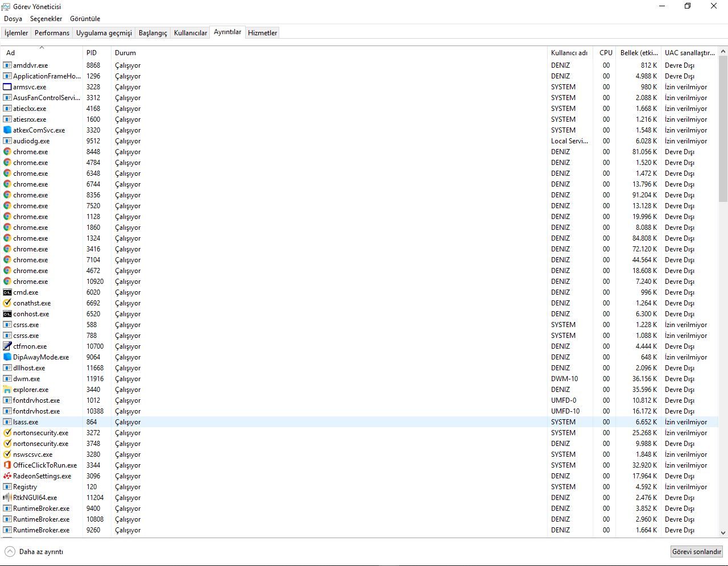Sort by the UAC sanallaştırma column header
728x566 pixels.
coord(689,53)
